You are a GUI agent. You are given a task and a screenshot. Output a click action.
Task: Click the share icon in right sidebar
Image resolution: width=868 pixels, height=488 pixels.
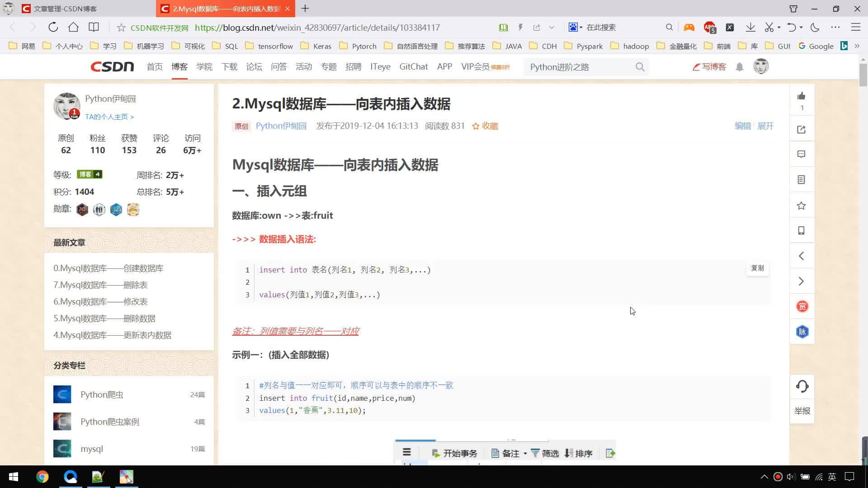click(802, 130)
